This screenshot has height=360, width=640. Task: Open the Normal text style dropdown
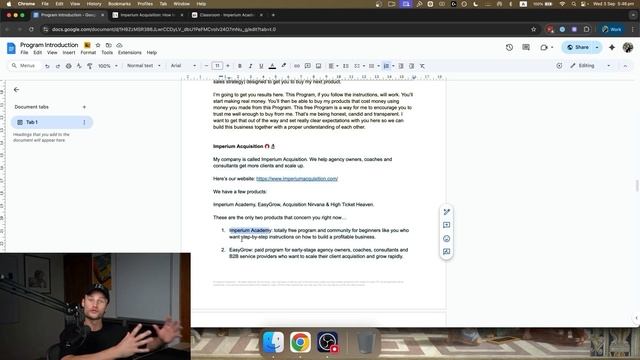click(x=144, y=66)
